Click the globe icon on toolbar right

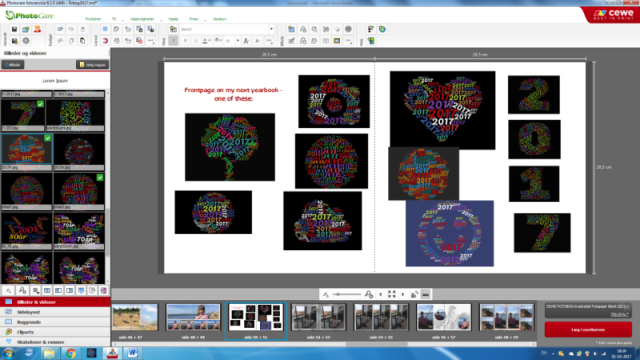382,29
